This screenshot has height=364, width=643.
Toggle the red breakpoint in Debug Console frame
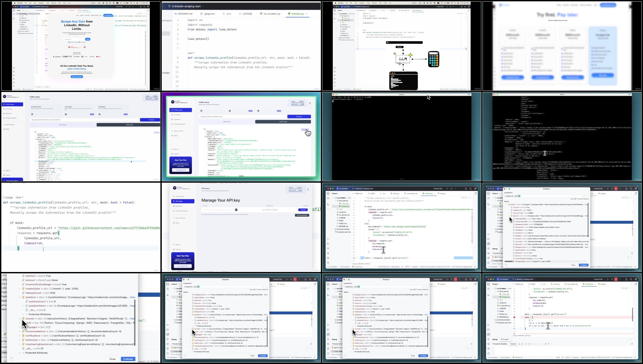click(514, 317)
